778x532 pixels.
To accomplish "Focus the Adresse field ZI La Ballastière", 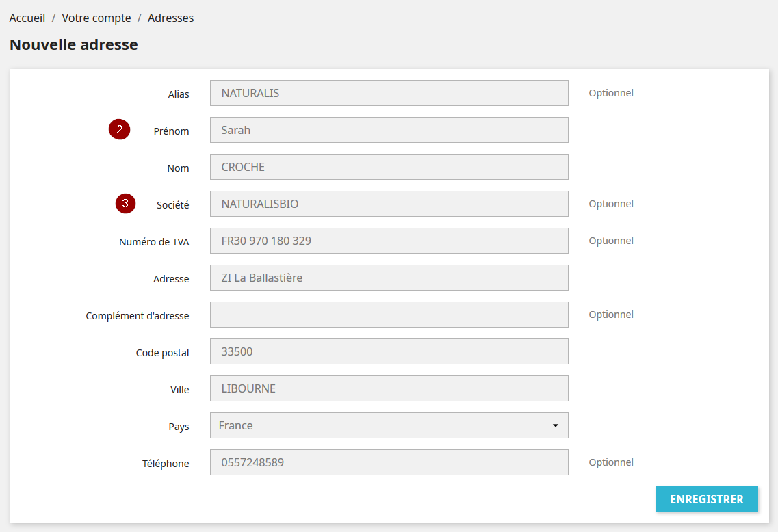I will point(389,278).
